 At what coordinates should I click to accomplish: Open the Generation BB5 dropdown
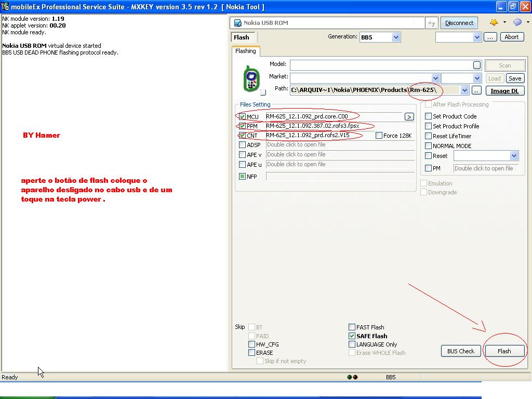(x=396, y=37)
